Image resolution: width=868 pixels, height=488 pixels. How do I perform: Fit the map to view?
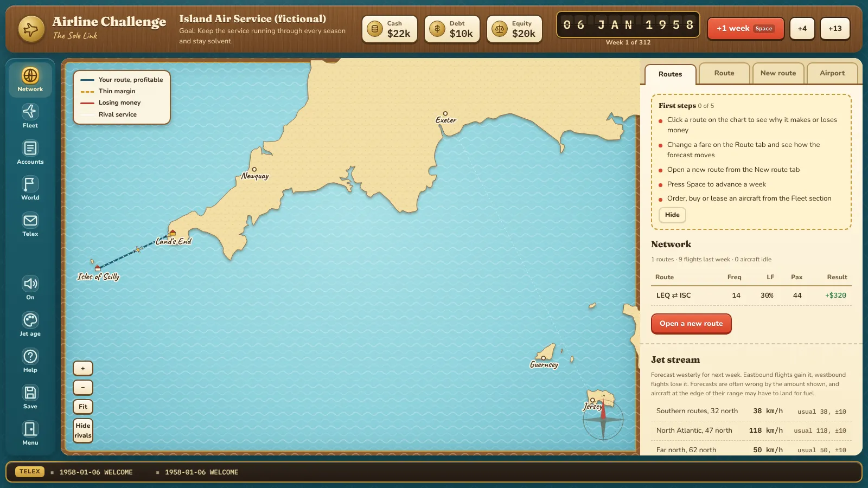pos(83,407)
